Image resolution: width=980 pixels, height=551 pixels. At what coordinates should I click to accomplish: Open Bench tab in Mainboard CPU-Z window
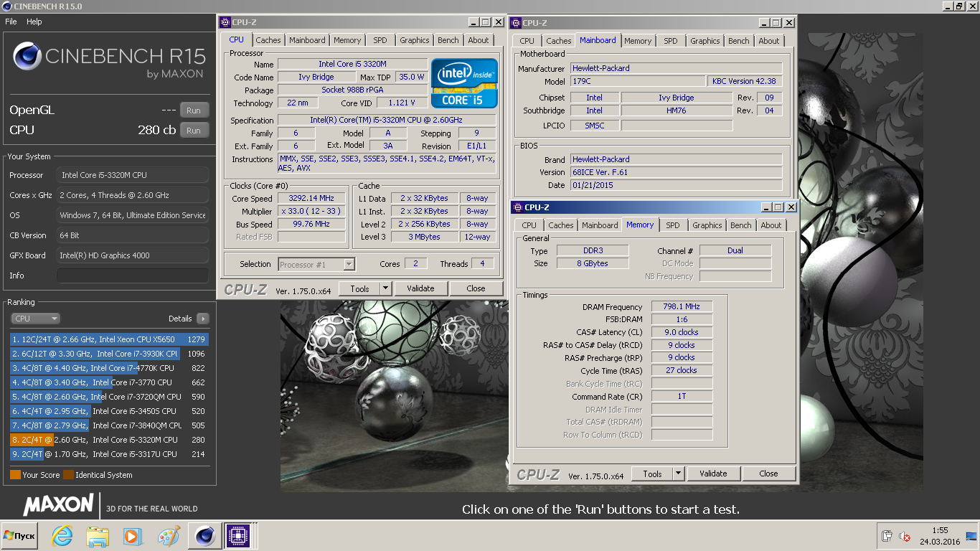(739, 42)
